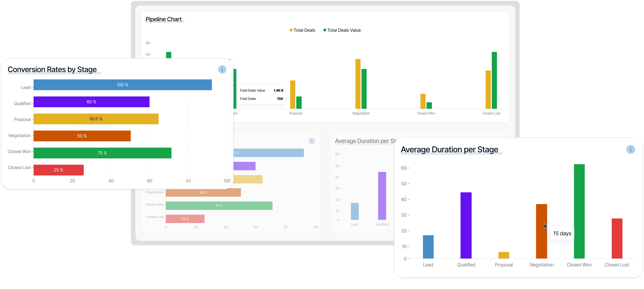Click 'Closed Lost' label in front Average Duration chart
Image resolution: width=644 pixels, height=289 pixels.
[617, 265]
